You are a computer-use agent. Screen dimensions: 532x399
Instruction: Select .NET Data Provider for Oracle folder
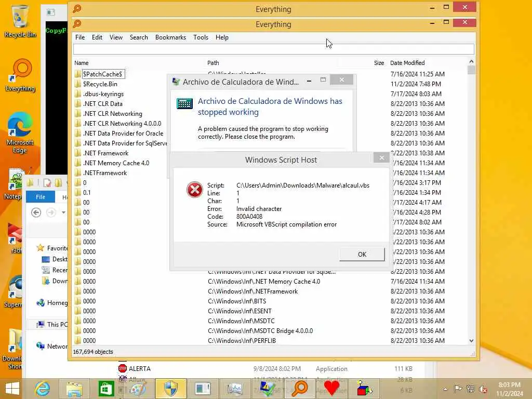(123, 134)
